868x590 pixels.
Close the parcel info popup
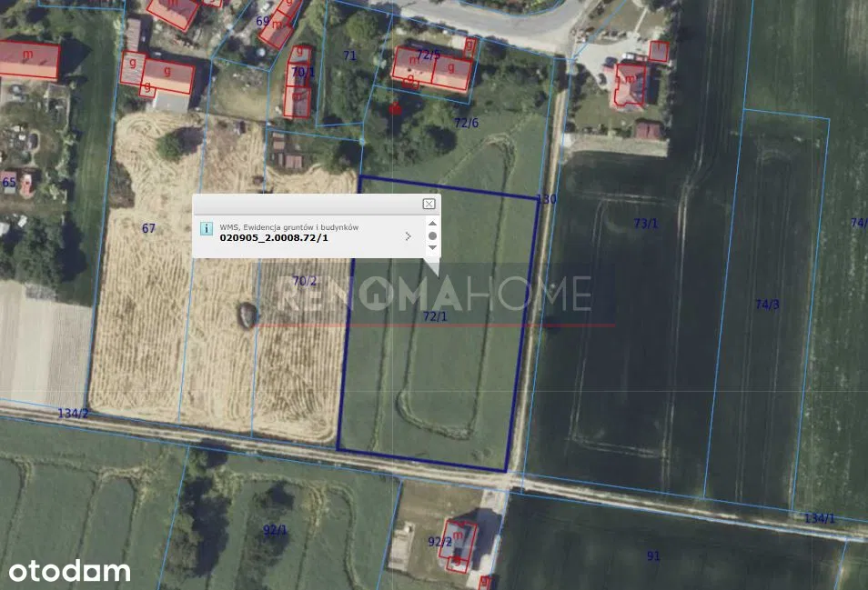429,205
